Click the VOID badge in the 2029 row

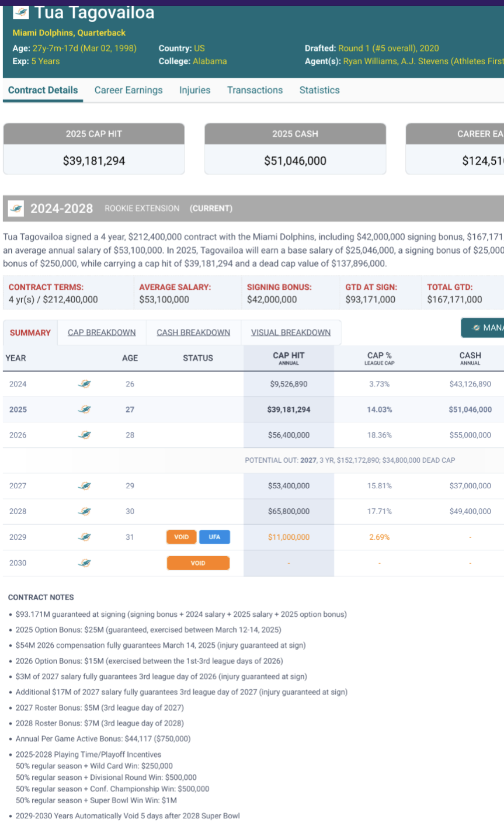182,537
